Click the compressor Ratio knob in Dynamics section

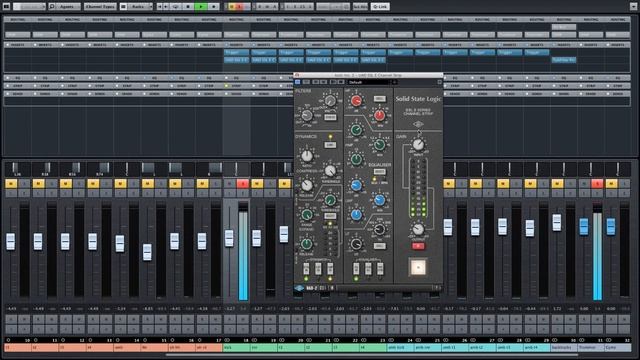point(307,156)
